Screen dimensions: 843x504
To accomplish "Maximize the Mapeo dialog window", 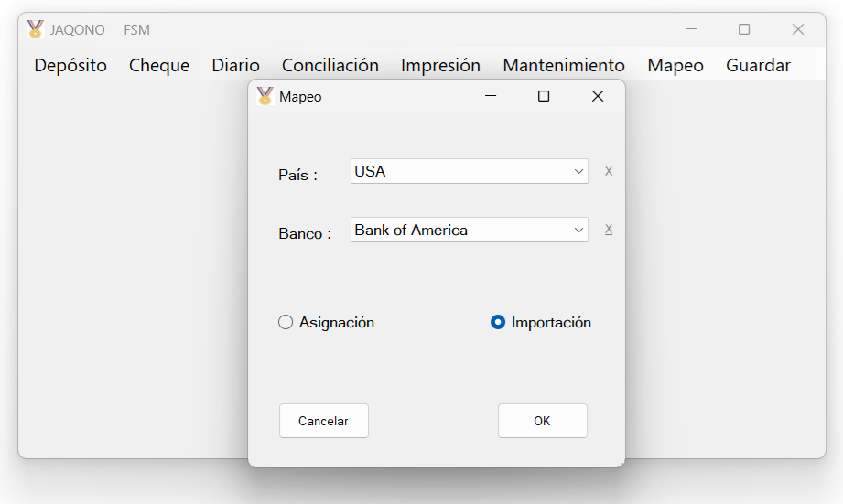I will click(544, 96).
